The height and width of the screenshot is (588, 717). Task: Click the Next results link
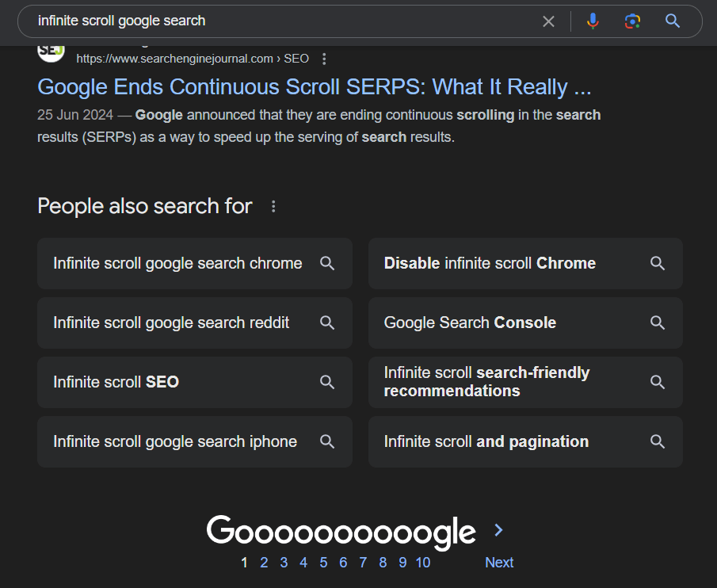tap(499, 563)
